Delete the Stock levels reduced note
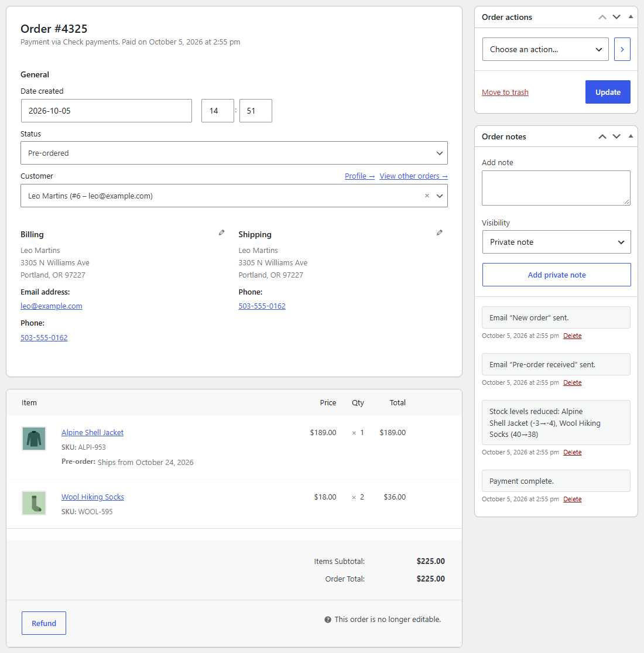This screenshot has height=653, width=644. 573,452
